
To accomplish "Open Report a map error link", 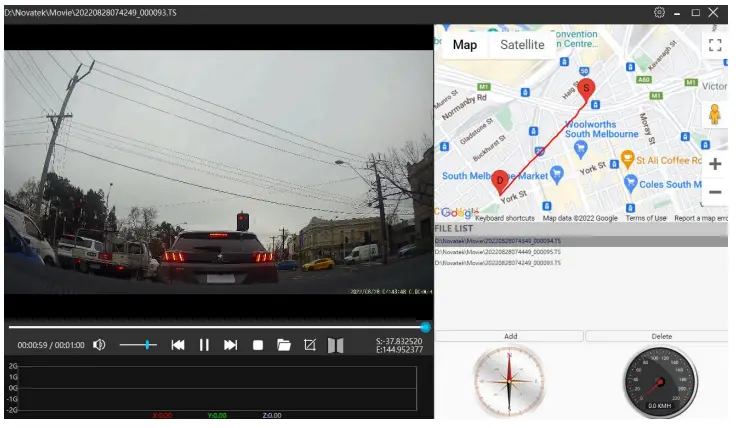I will [x=701, y=218].
